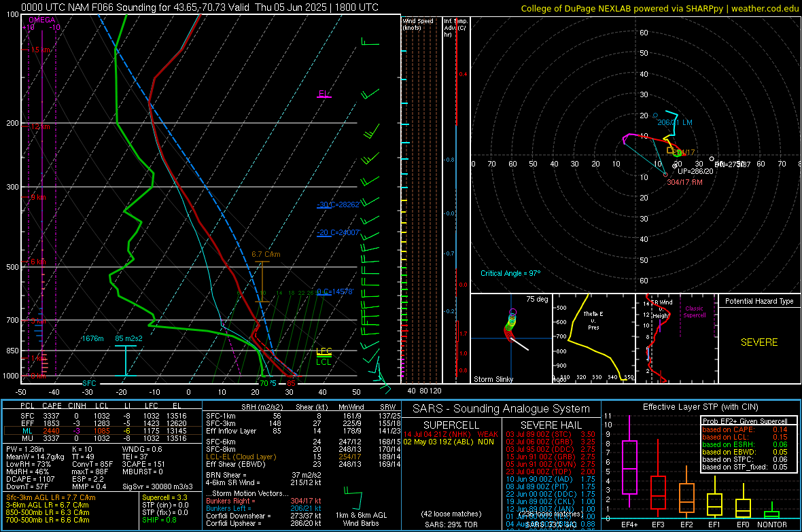Select the highlighted ML parcel row
802x532 pixels.
[103, 431]
